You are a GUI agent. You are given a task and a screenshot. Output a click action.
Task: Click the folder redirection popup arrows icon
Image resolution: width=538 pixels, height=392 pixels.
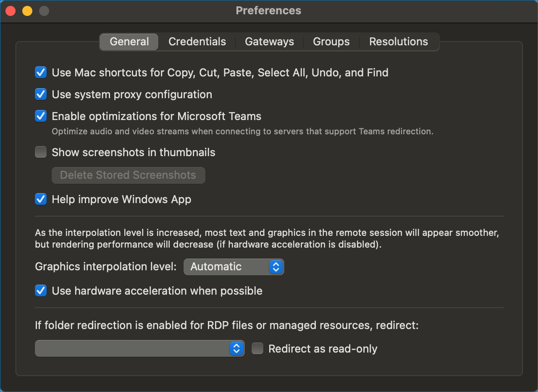236,348
